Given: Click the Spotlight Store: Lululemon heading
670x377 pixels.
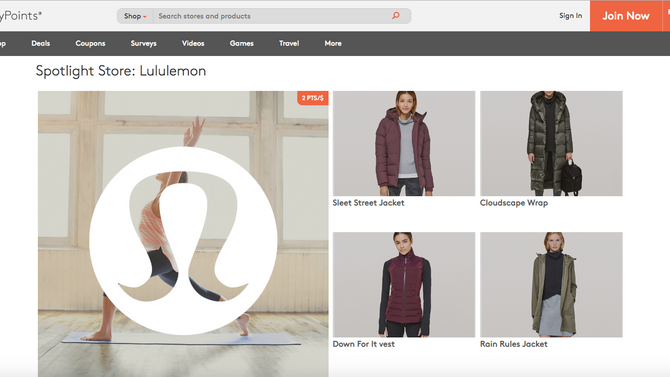Looking at the screenshot, I should tap(121, 71).
